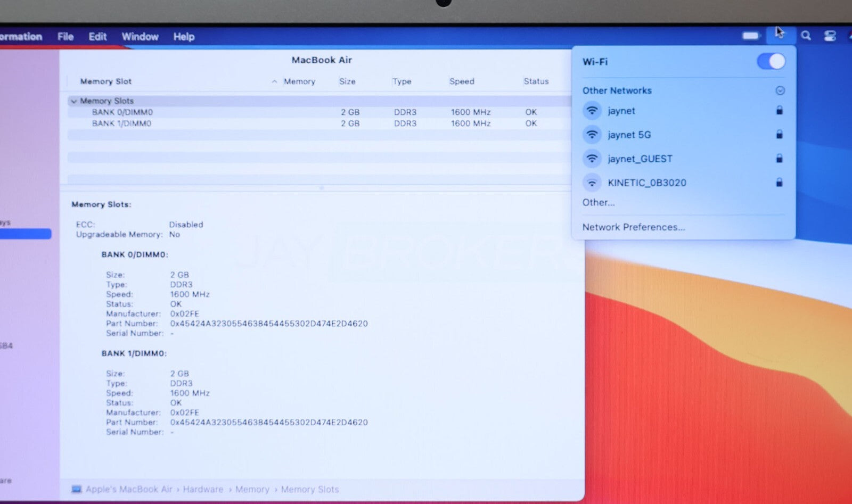This screenshot has width=852, height=504.
Task: Click the Part Number value for BANK 0/DIMM0
Action: pyautogui.click(x=269, y=324)
